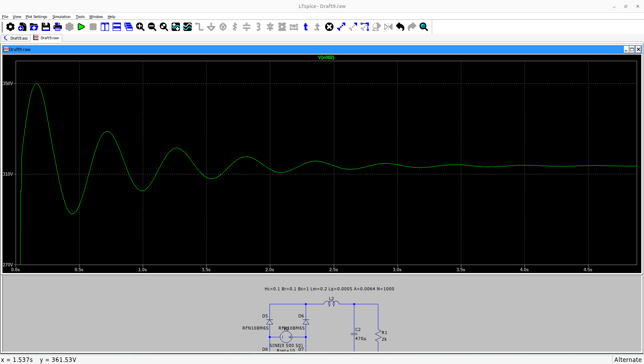Open the View menu
The image size is (644, 364).
(17, 17)
